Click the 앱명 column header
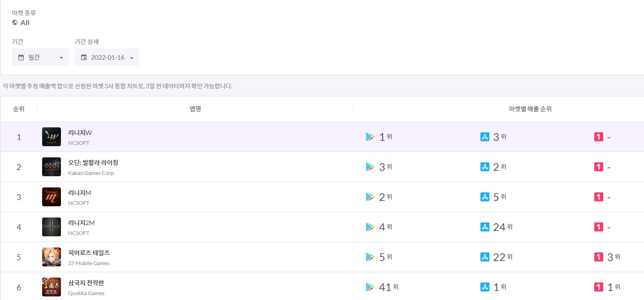Viewport: 644px width, 300px height. 195,109
